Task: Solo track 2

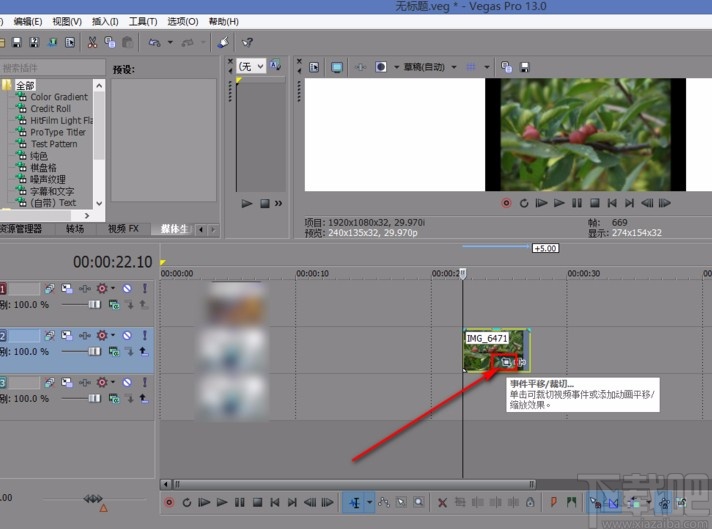Action: (144, 335)
